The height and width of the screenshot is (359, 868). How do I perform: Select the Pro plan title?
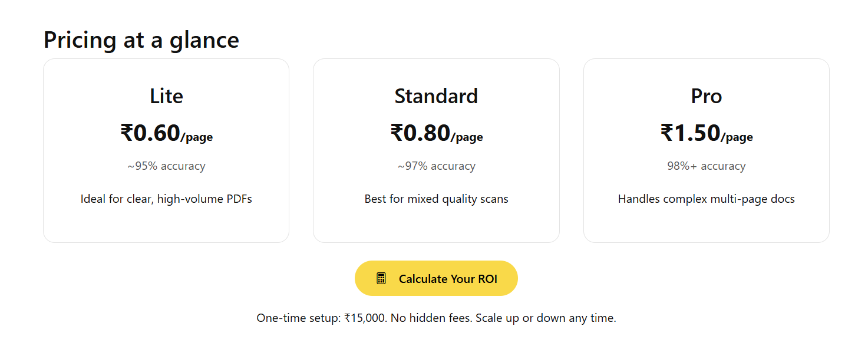(x=706, y=96)
